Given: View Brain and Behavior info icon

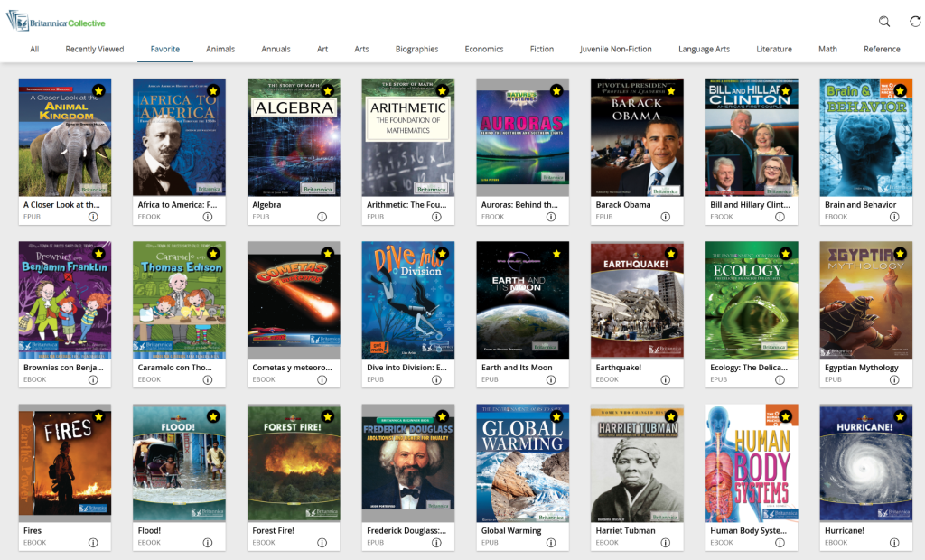Looking at the screenshot, I should pyautogui.click(x=894, y=217).
